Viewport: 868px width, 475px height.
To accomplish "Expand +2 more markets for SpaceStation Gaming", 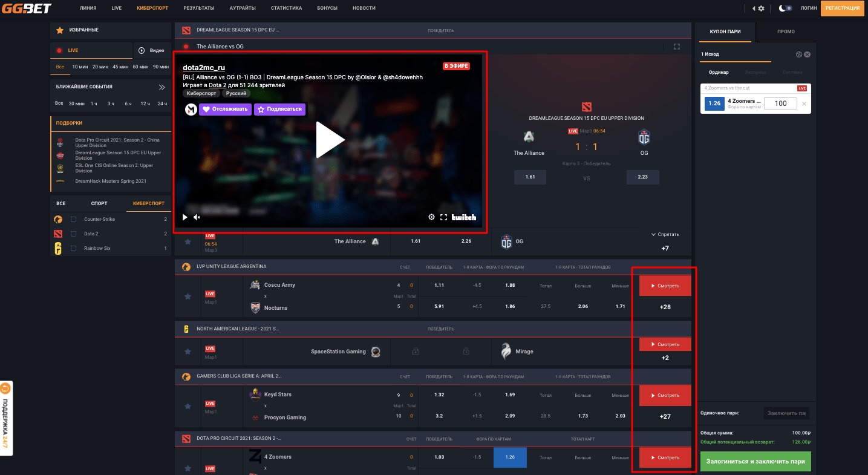I will coord(665,358).
